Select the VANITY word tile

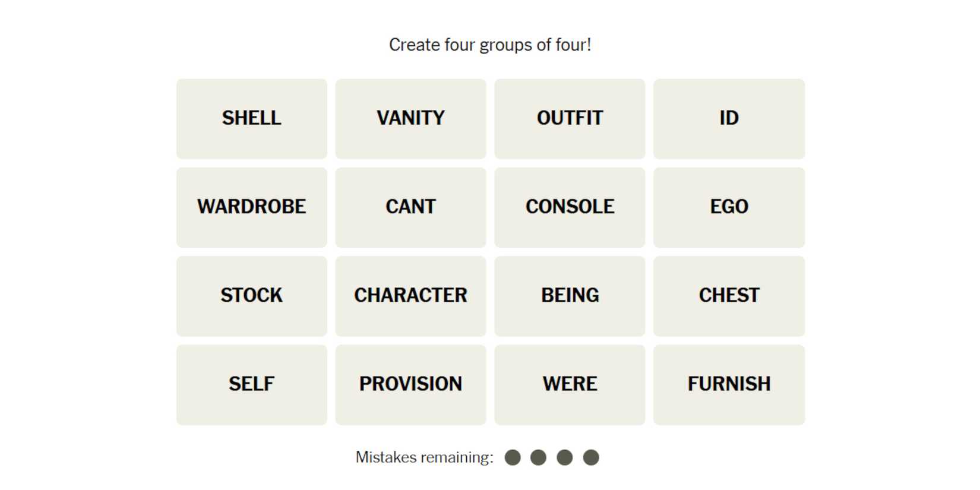click(x=410, y=119)
